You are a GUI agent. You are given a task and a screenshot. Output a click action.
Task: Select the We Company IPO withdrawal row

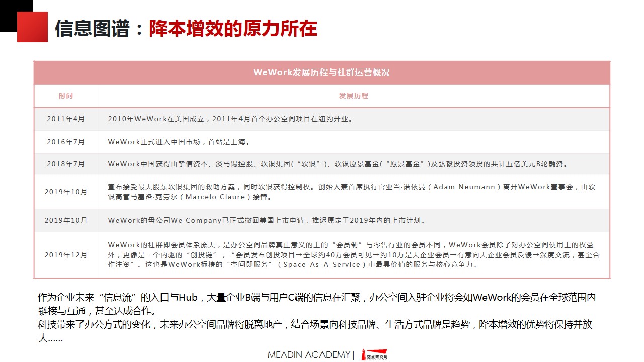point(267,220)
